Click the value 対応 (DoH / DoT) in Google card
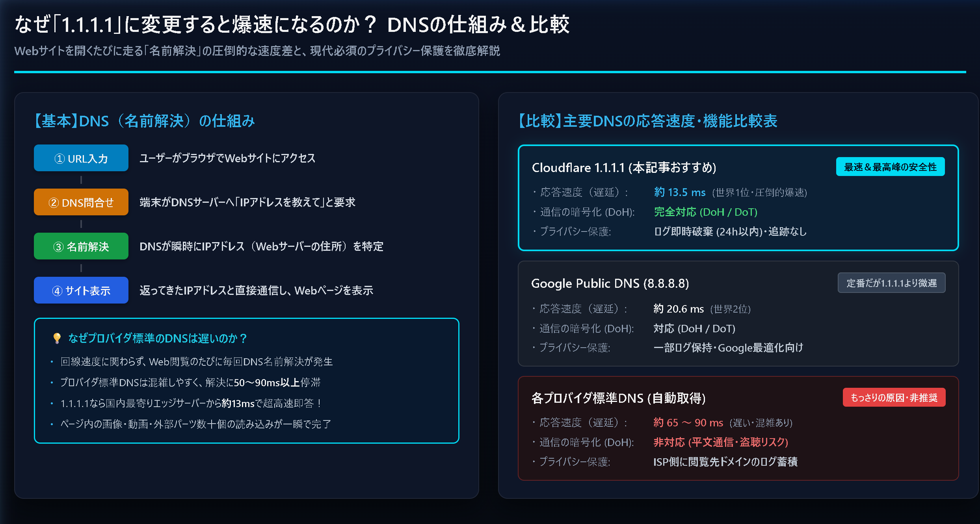This screenshot has height=524, width=980. click(x=694, y=328)
